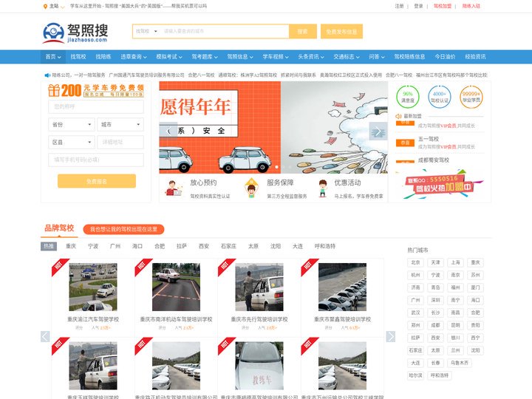Click the 99999+ 毕业学员 orange circle badge
The width and height of the screenshot is (532, 399).
pyautogui.click(x=471, y=97)
